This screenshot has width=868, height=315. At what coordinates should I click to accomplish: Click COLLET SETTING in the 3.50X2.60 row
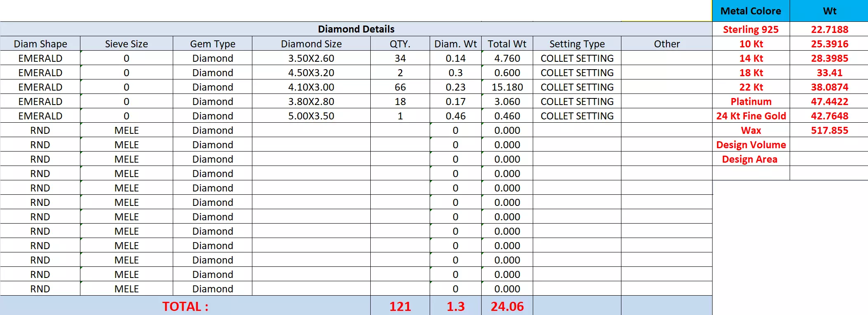(577, 58)
